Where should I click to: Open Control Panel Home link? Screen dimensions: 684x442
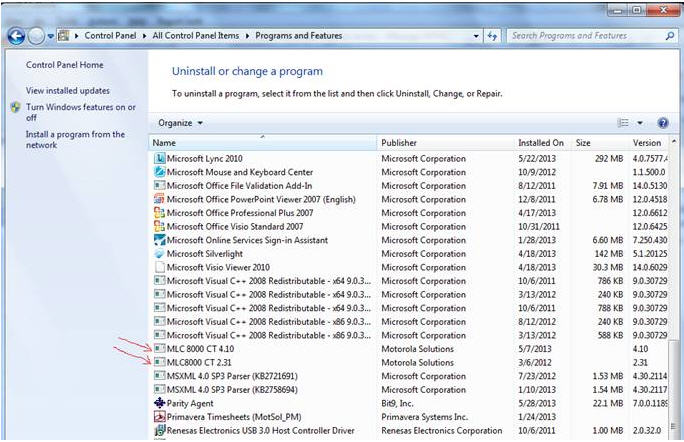tap(64, 65)
